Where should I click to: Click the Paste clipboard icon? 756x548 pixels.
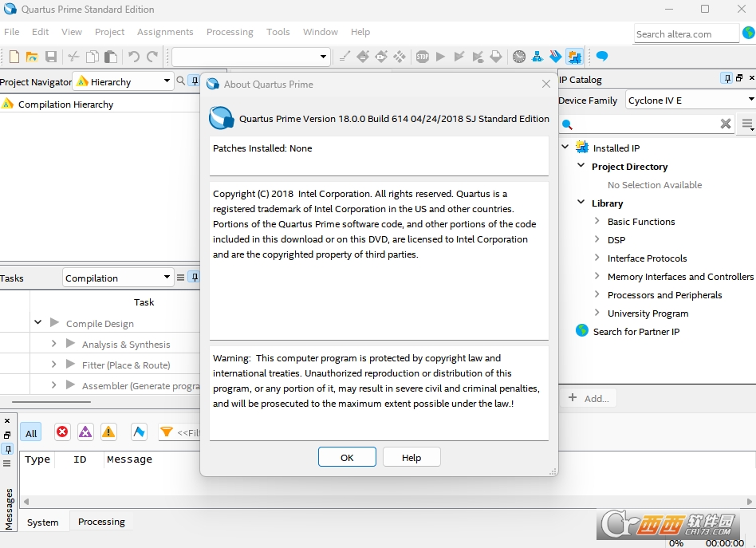pos(111,57)
